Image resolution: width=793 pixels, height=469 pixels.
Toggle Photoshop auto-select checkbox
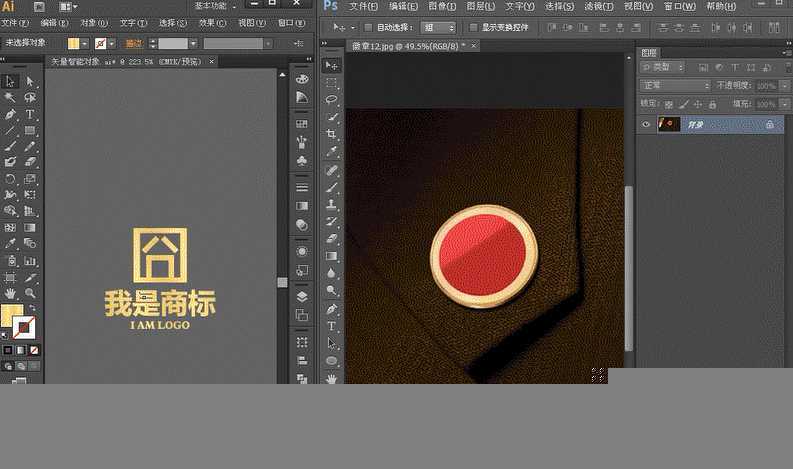click(x=368, y=27)
